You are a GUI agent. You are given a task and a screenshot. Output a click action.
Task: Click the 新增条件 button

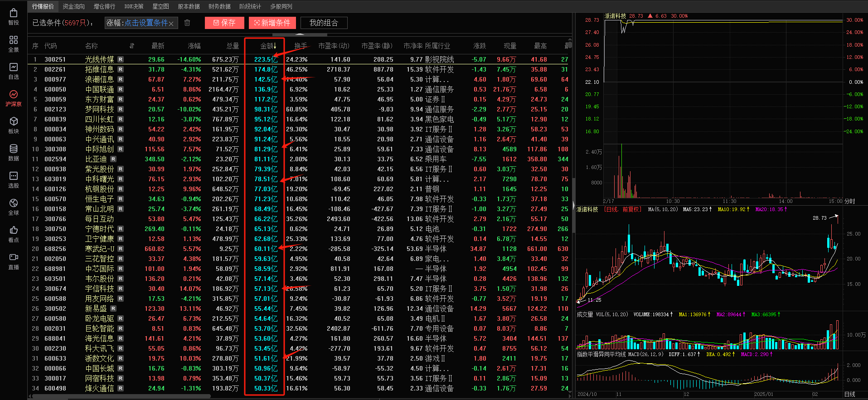click(272, 23)
